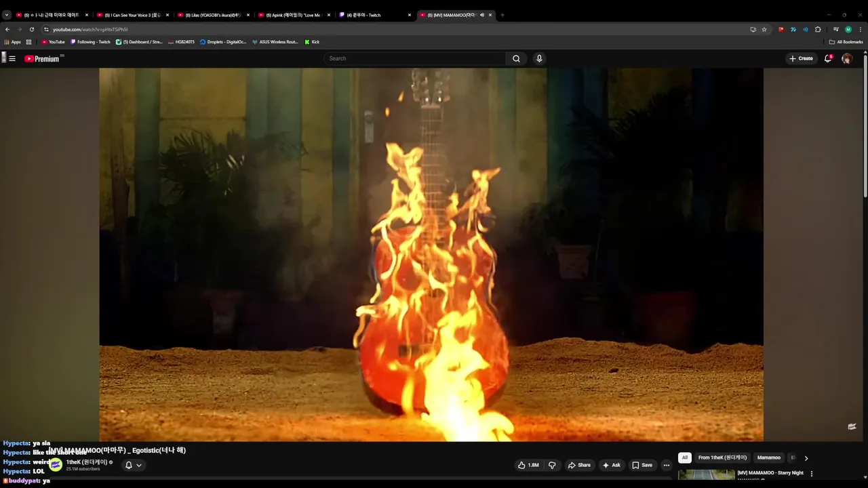Close the MAMAMOO tab
The image size is (868, 488).
point(490,15)
